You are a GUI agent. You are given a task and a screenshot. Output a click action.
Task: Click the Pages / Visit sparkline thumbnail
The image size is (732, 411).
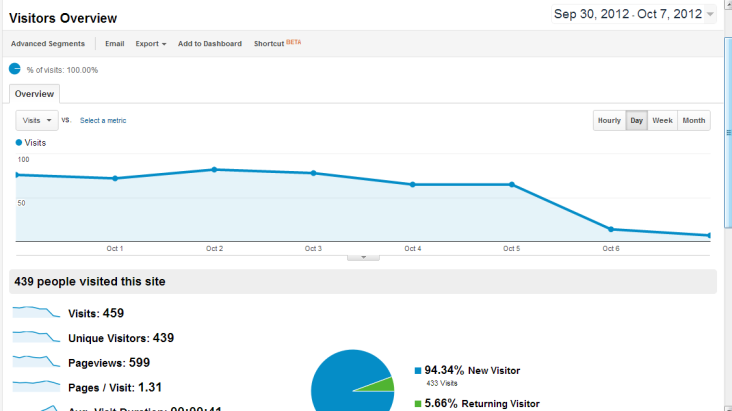(36, 386)
